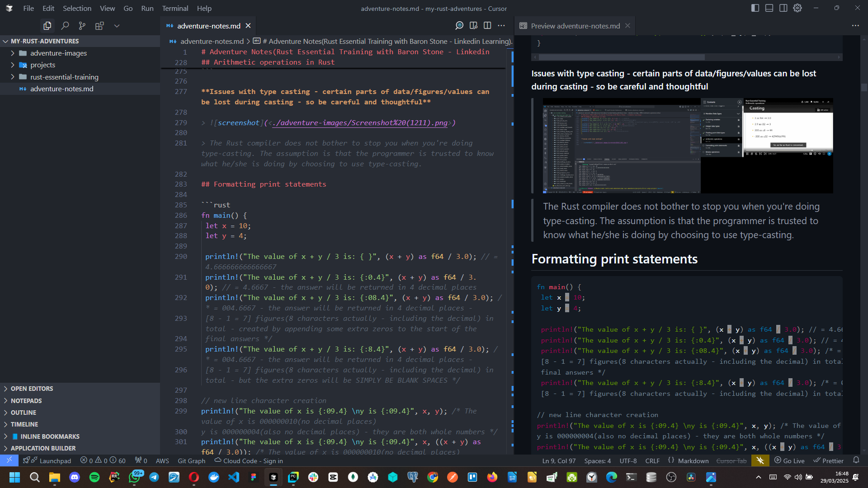Screen dimensions: 868x488
Task: Click the split editor right icon
Action: 487,26
